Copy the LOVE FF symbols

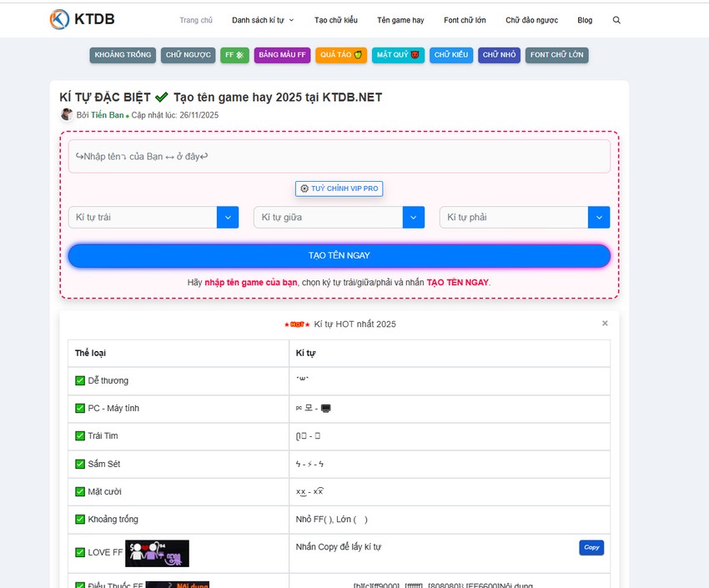pos(591,547)
